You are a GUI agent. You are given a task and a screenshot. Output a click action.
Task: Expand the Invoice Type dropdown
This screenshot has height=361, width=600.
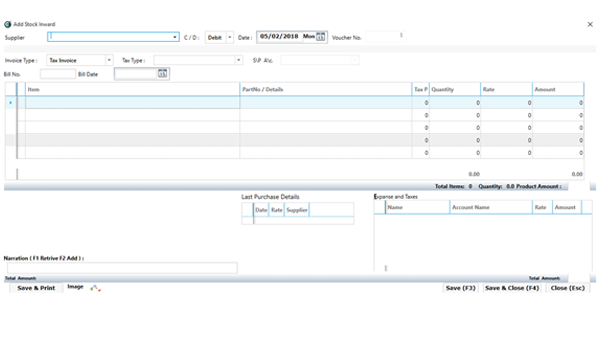[109, 60]
